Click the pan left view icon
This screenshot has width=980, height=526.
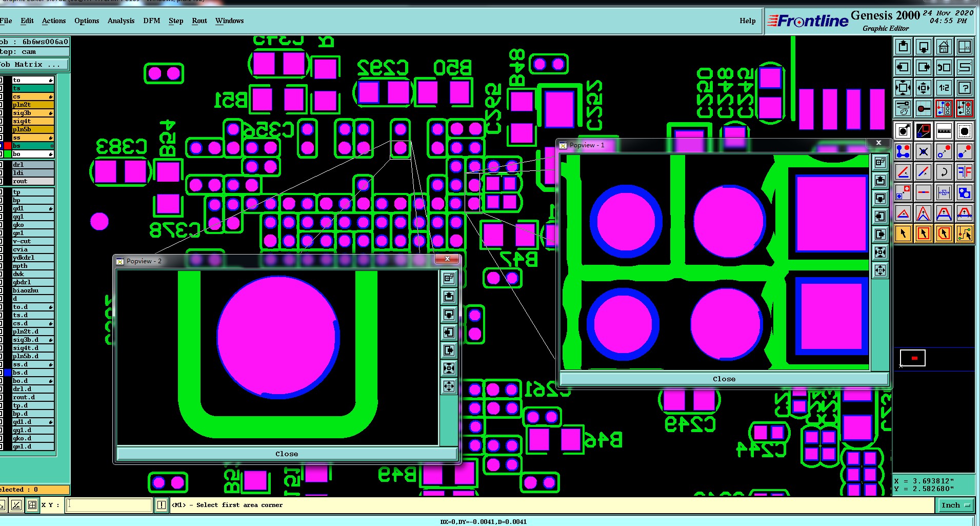[903, 67]
